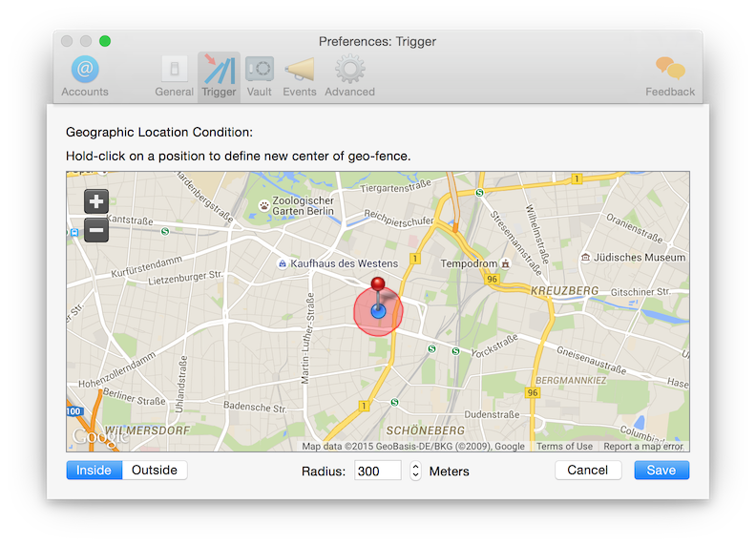
Task: Click the Jüdisches Museum marker icon
Action: click(585, 257)
